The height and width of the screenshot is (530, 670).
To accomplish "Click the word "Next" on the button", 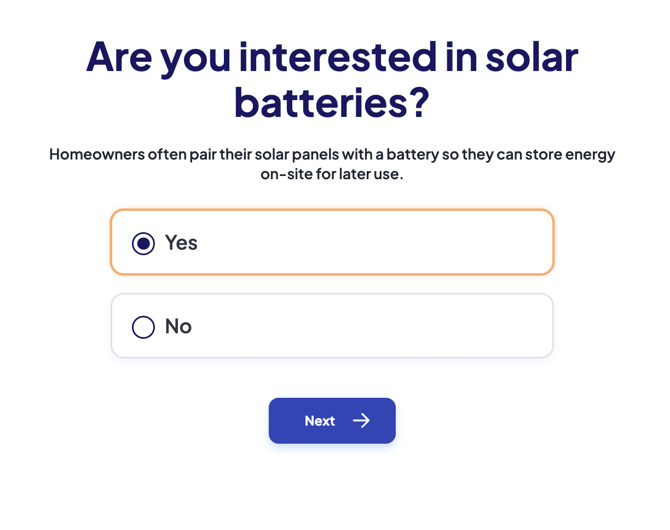I will 320,421.
